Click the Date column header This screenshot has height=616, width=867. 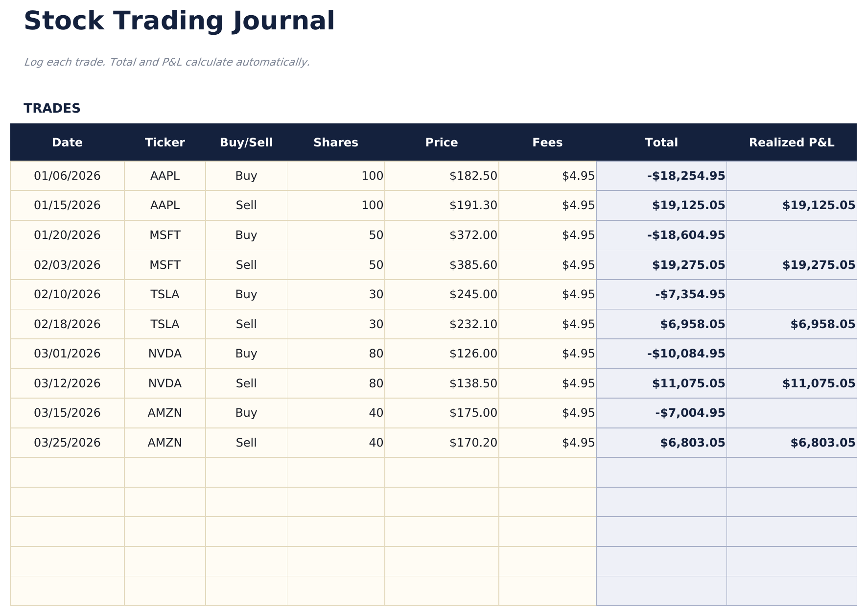67,142
